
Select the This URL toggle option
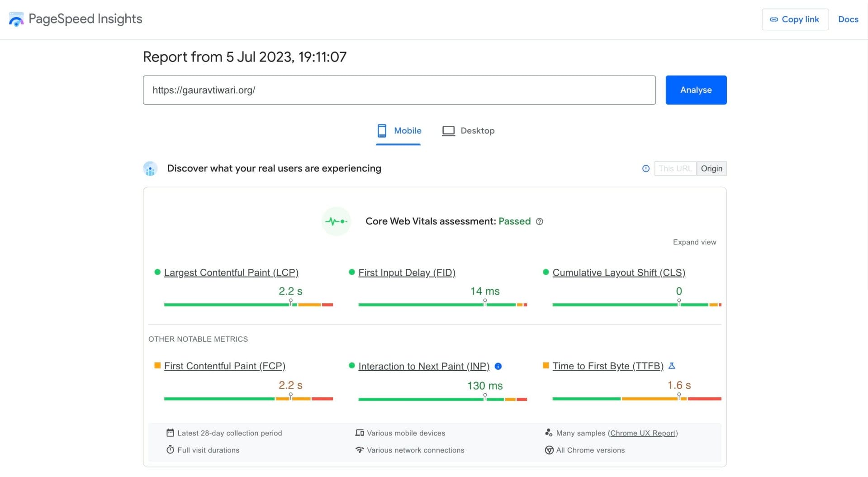(x=675, y=168)
